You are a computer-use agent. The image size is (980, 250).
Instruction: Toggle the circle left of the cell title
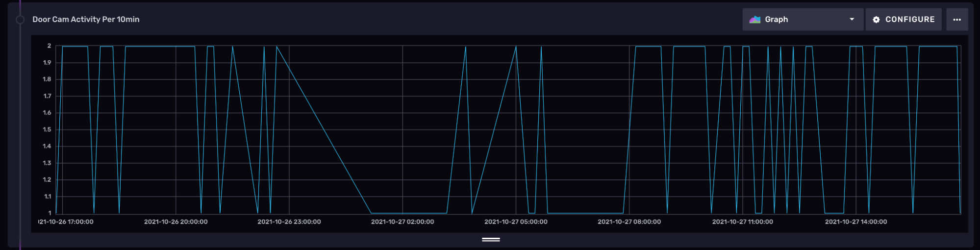[20, 20]
